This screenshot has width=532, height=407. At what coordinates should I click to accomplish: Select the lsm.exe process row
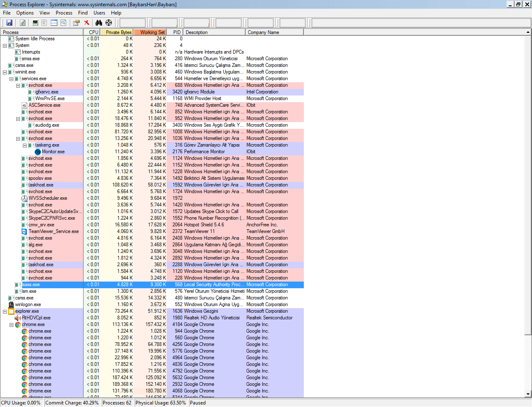pyautogui.click(x=152, y=291)
